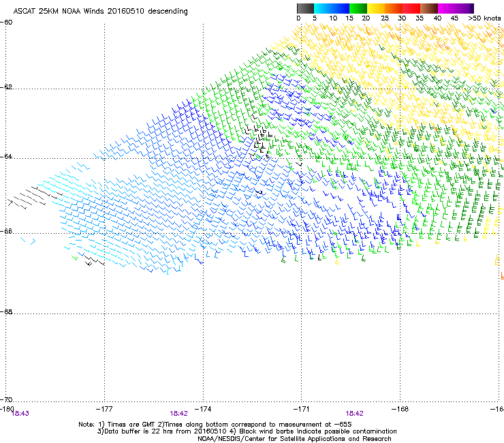Viewport: 504px width, 443px height.
Task: Click the -68 latitude axis label
Action: coord(6,312)
